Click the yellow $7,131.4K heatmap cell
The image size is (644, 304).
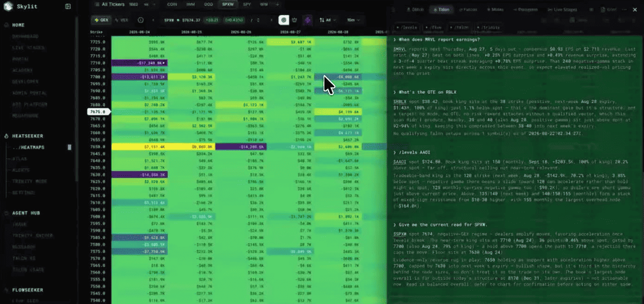click(140, 147)
